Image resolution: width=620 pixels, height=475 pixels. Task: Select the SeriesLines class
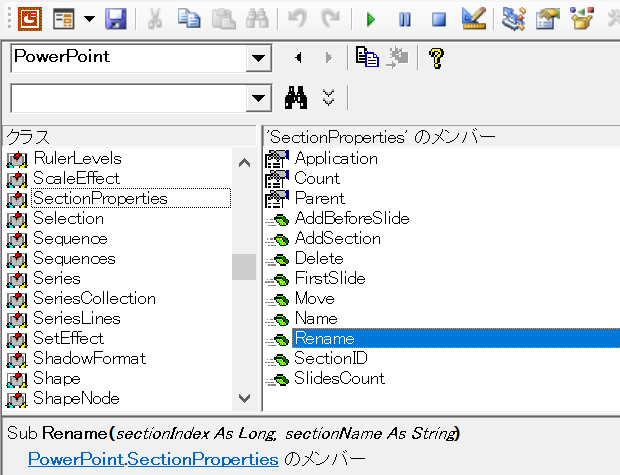(x=77, y=318)
